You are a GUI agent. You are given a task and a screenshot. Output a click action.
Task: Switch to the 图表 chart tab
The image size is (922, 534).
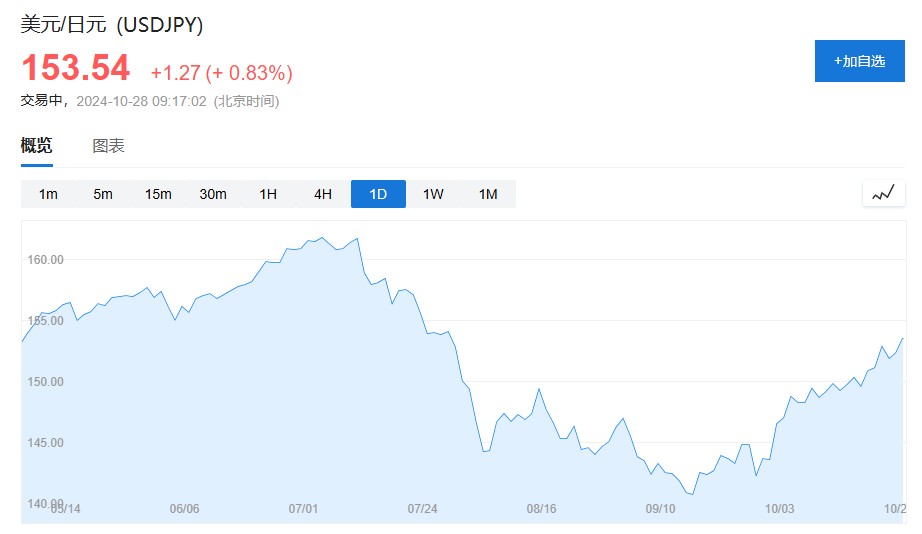coord(109,146)
